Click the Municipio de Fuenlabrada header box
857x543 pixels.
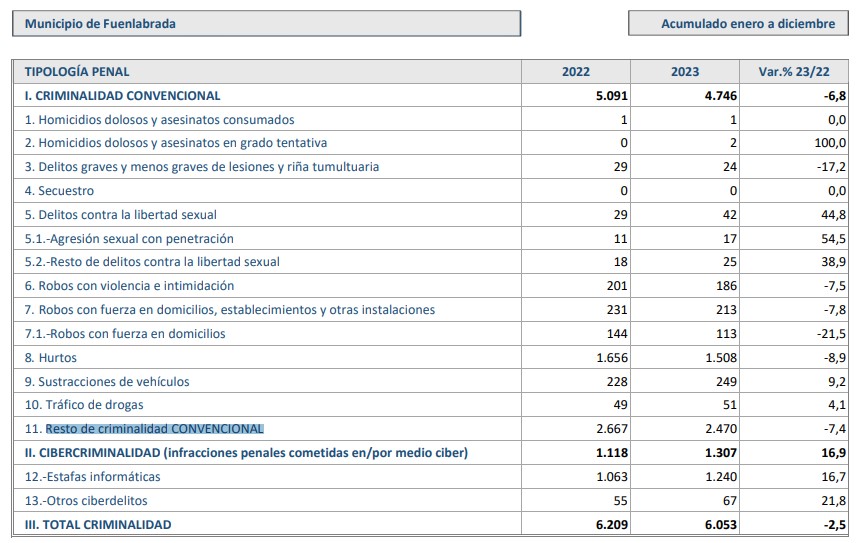266,24
